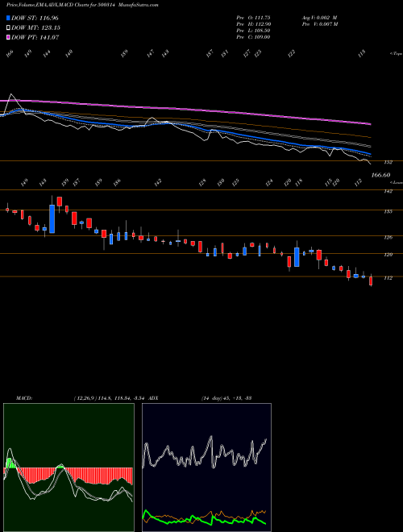Image resolution: width=403 pixels, height=532 pixels.
Task: Select the 'DOW ST: 116.96' legend text
Action: pyautogui.click(x=35, y=18)
